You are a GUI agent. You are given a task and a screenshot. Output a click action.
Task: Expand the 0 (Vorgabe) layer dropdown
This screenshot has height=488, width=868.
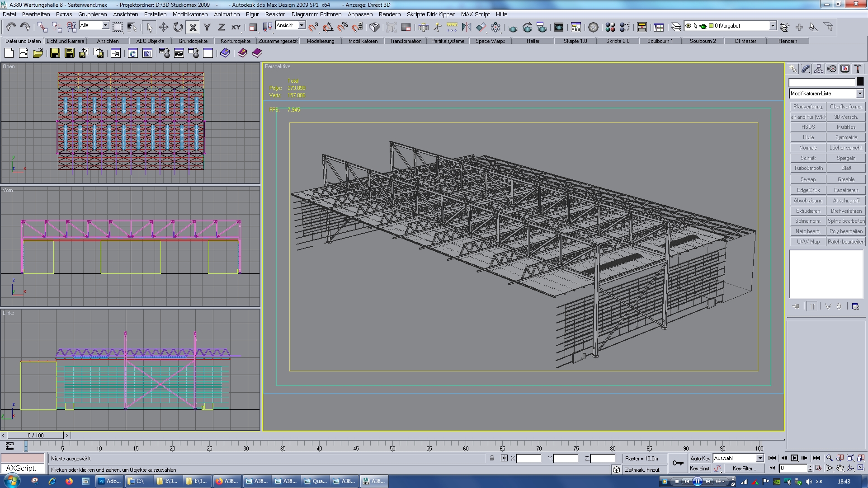(773, 26)
